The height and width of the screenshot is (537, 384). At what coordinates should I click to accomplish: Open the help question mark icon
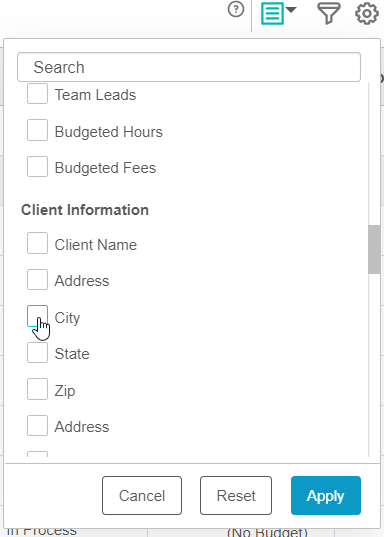point(236,10)
